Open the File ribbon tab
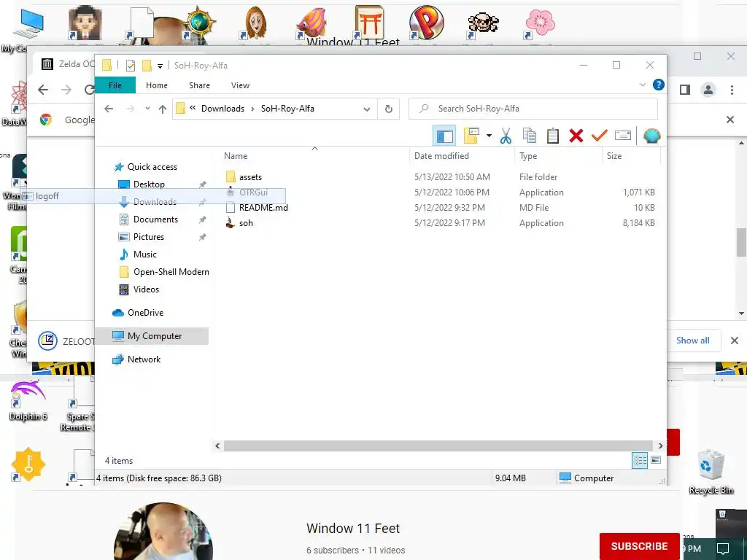 (x=115, y=85)
